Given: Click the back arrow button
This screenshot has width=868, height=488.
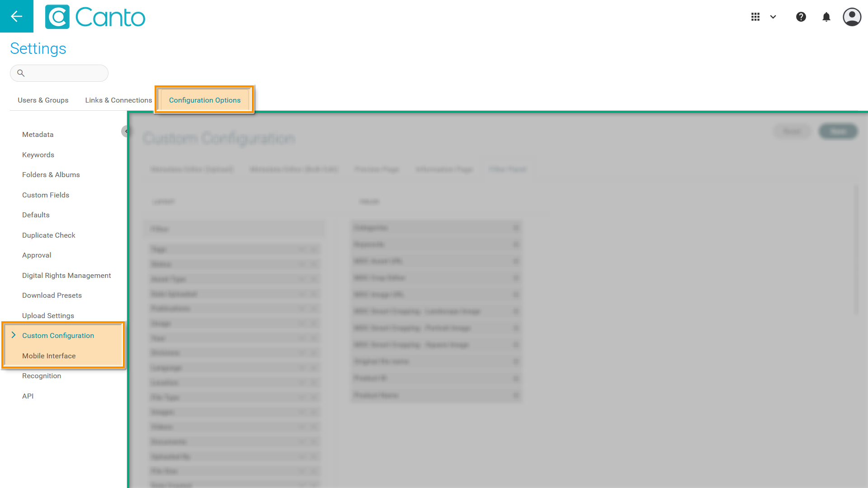Looking at the screenshot, I should tap(17, 16).
